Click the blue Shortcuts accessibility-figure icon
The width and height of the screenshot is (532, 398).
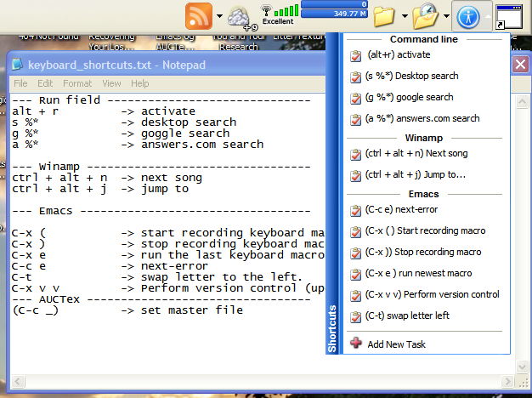point(468,16)
